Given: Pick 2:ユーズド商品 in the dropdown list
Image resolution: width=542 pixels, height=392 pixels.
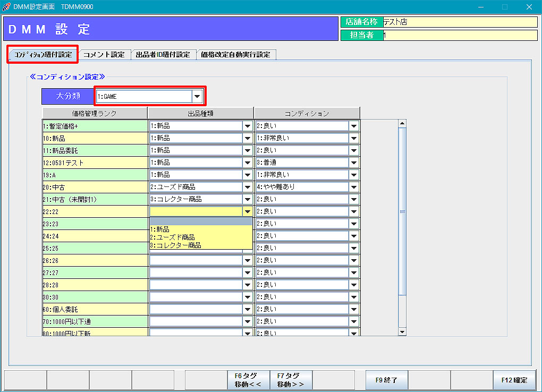Looking at the screenshot, I should 173,237.
